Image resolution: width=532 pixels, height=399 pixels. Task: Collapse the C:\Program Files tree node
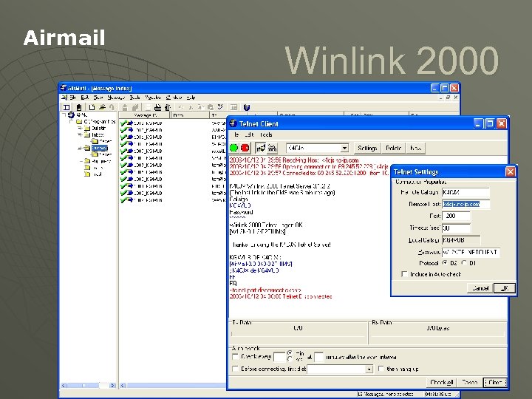pyautogui.click(x=71, y=121)
